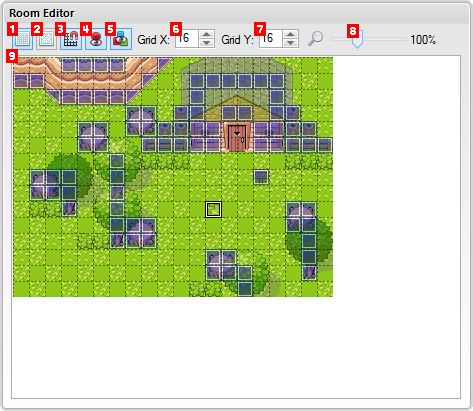Toggle show objects eye icon
Image resolution: width=473 pixels, height=411 pixels.
[96, 39]
